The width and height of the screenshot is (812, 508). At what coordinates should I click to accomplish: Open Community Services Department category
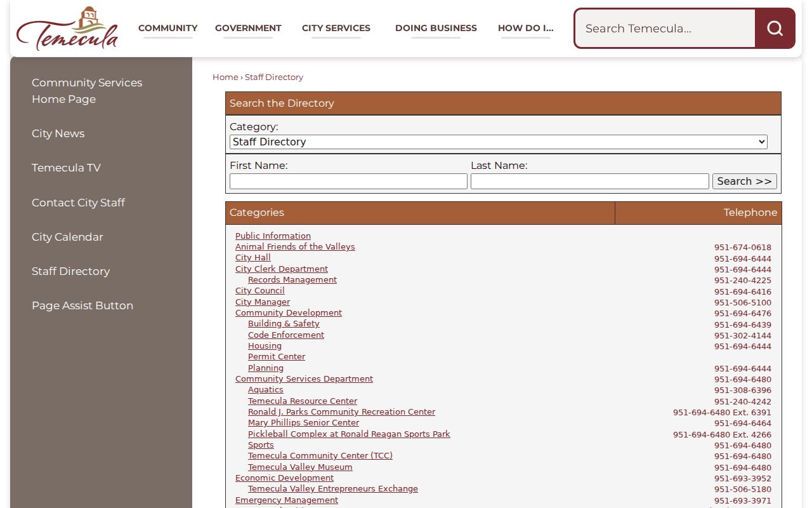click(304, 378)
